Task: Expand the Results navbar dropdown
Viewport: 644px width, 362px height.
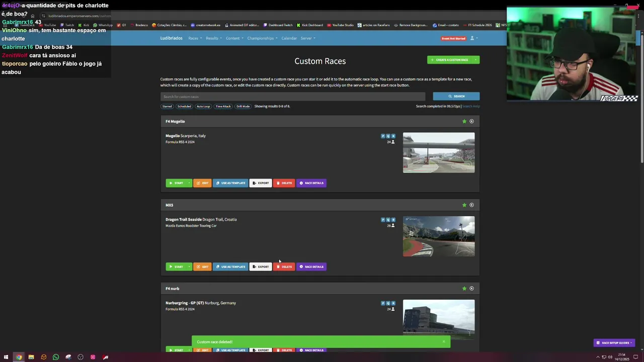Action: coord(213,38)
